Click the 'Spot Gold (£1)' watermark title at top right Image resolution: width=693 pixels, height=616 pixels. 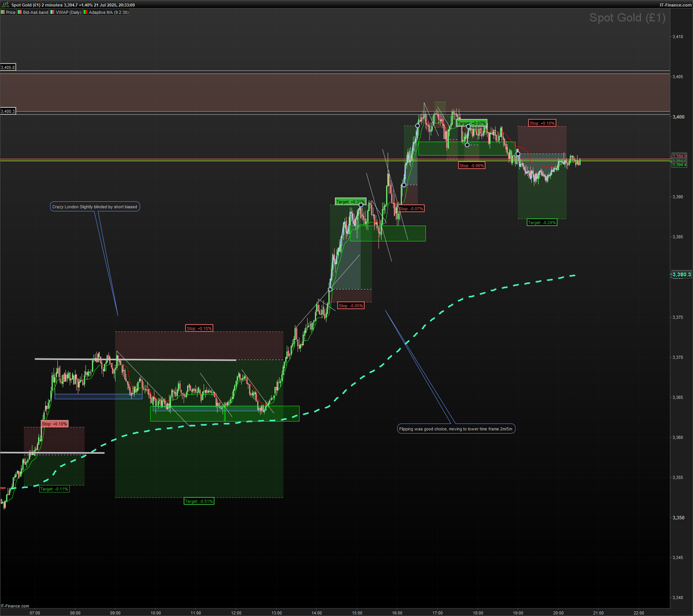click(x=627, y=18)
